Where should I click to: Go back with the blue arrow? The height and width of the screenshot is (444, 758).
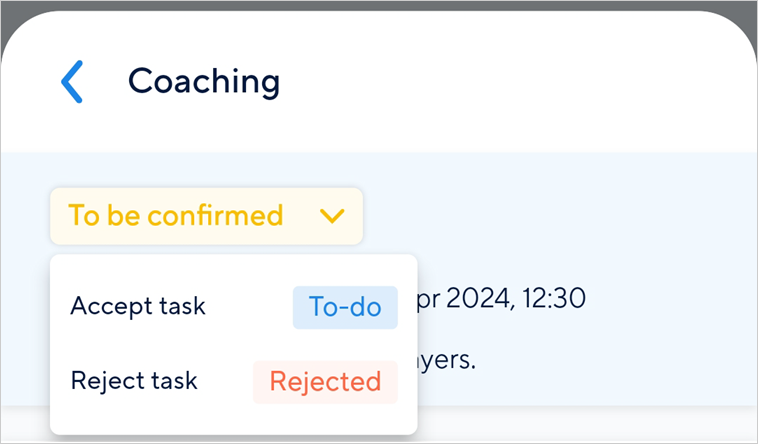[x=72, y=81]
